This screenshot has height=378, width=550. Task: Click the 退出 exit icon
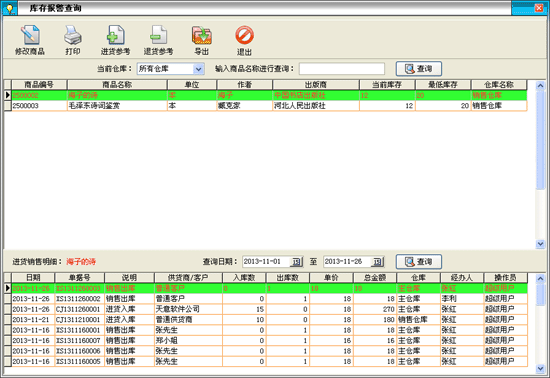pos(244,40)
